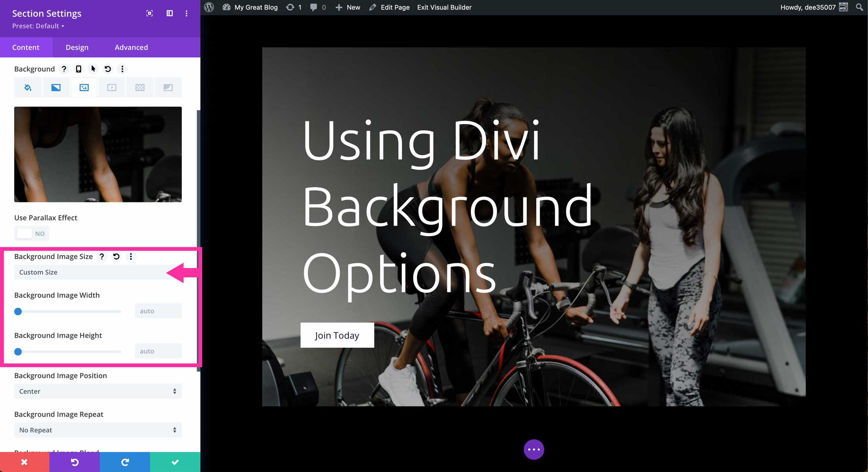
Task: Open the Background three-dot options menu
Action: click(x=122, y=69)
